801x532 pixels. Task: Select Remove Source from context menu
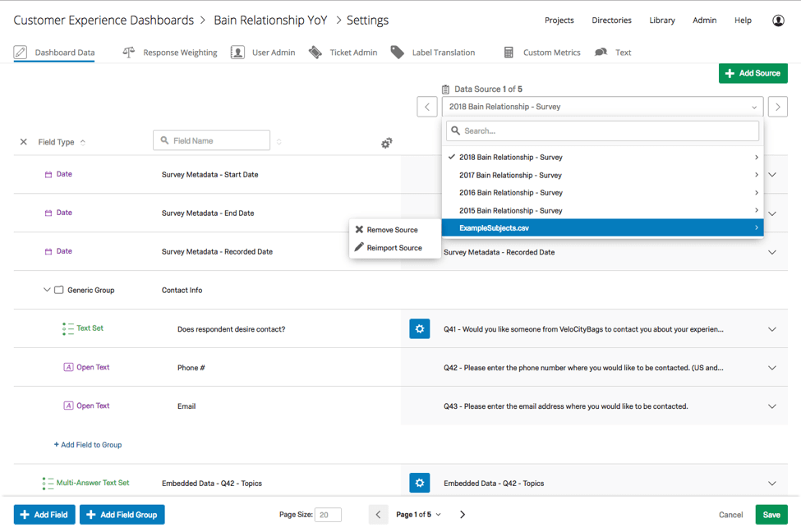coord(394,230)
